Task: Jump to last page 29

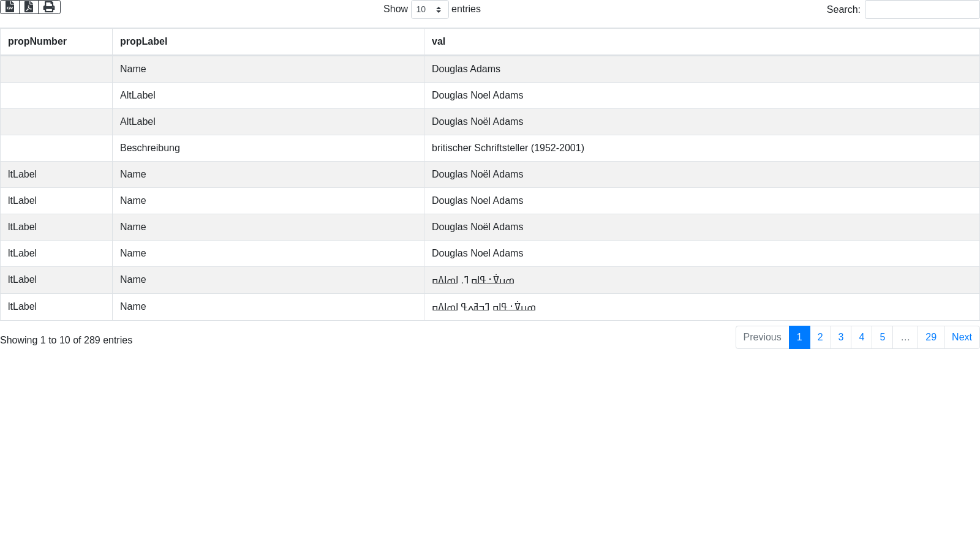Action: [931, 337]
